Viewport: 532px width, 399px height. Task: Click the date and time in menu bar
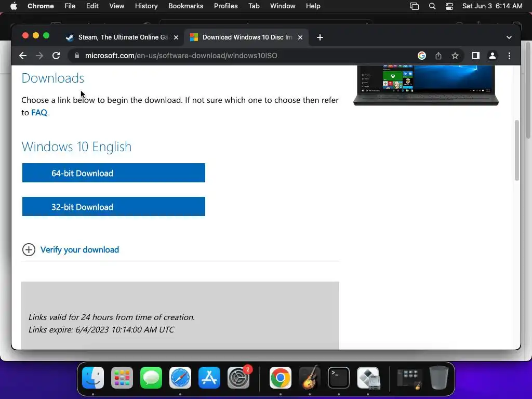[x=493, y=6]
